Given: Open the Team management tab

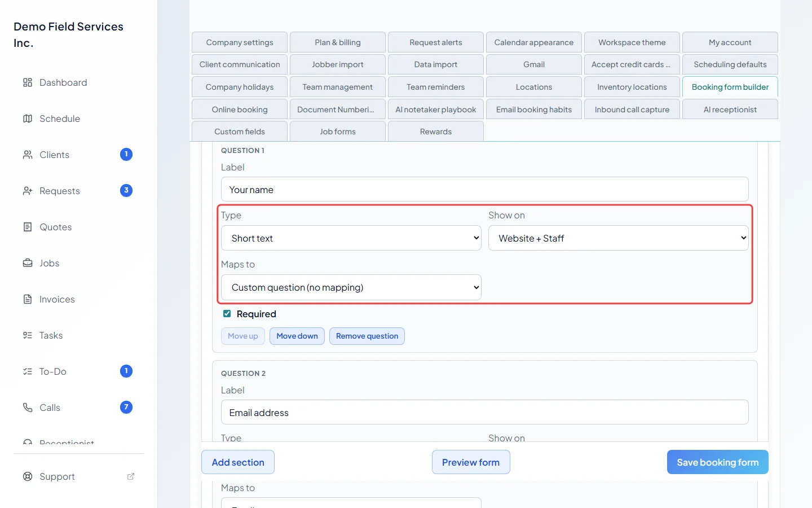Looking at the screenshot, I should [x=338, y=87].
